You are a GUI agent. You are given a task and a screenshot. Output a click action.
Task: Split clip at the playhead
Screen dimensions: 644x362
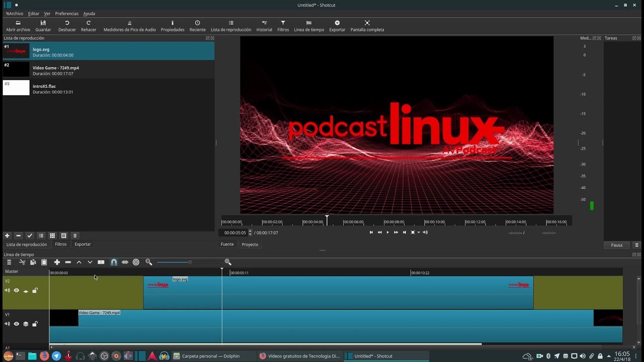pyautogui.click(x=101, y=262)
